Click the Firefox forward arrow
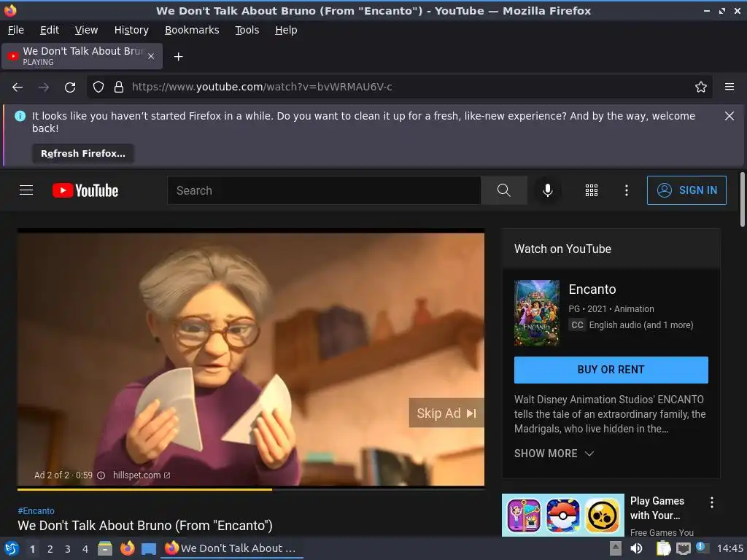747x560 pixels. click(44, 87)
